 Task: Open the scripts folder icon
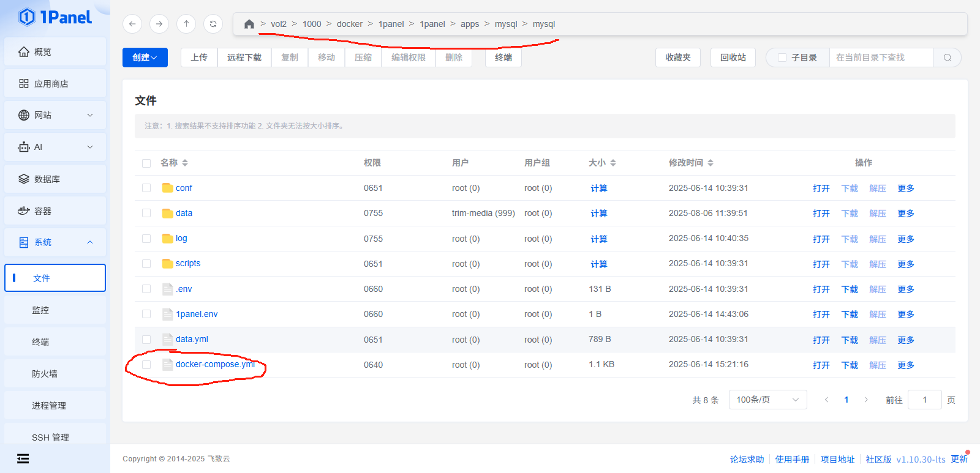coord(167,263)
